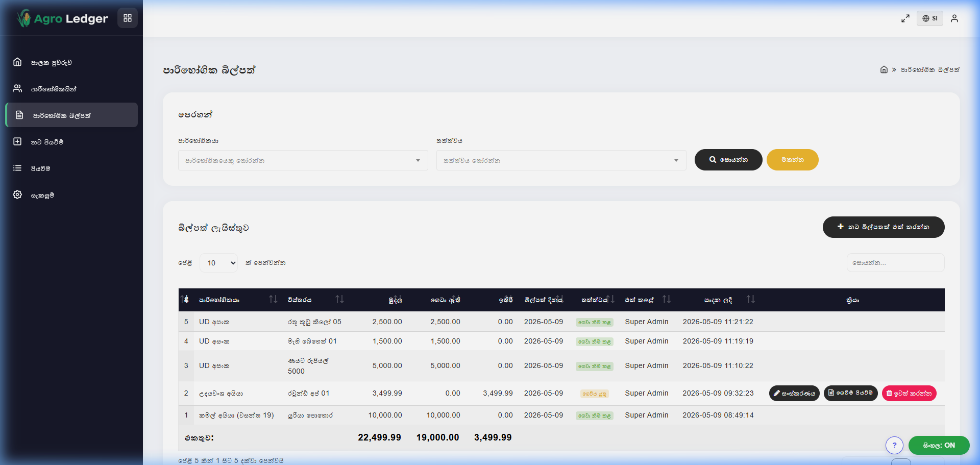Click the green paid badge in row 1
Image resolution: width=980 pixels, height=465 pixels.
pos(595,416)
